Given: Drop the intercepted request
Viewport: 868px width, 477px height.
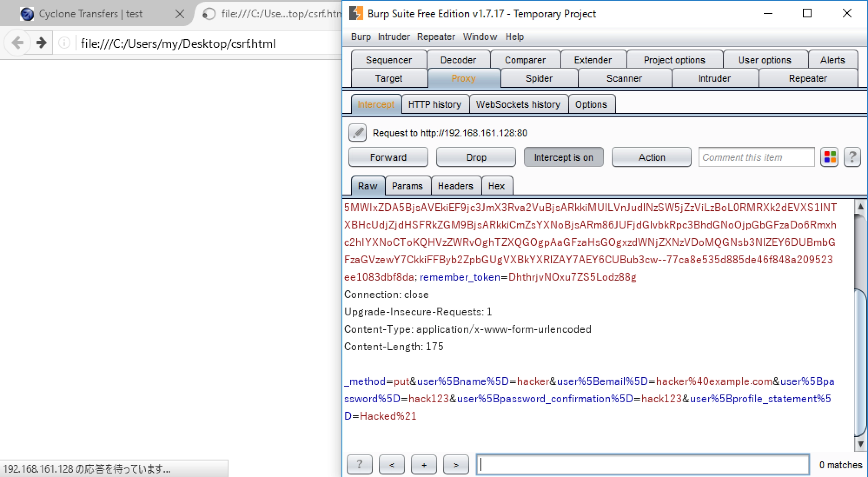Looking at the screenshot, I should tap(476, 157).
